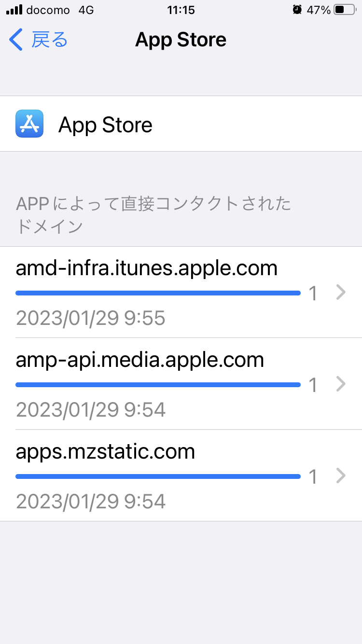
Task: Tap the cellular signal bars icon
Action: click(x=14, y=10)
